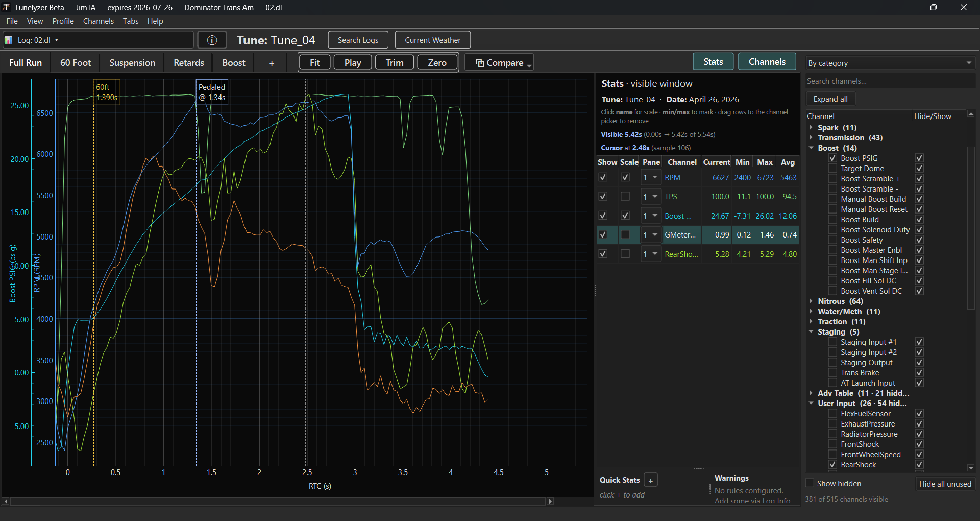Click the colored log icon in Log selector
Image resolution: width=980 pixels, height=521 pixels.
(x=8, y=40)
